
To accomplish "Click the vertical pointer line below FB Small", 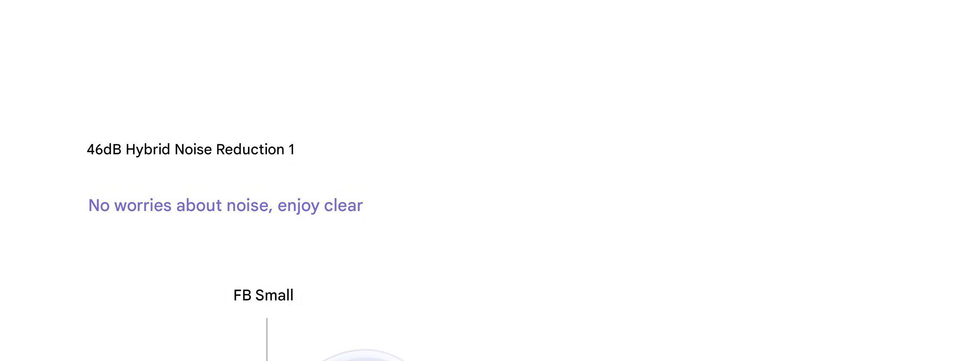I will click(267, 340).
